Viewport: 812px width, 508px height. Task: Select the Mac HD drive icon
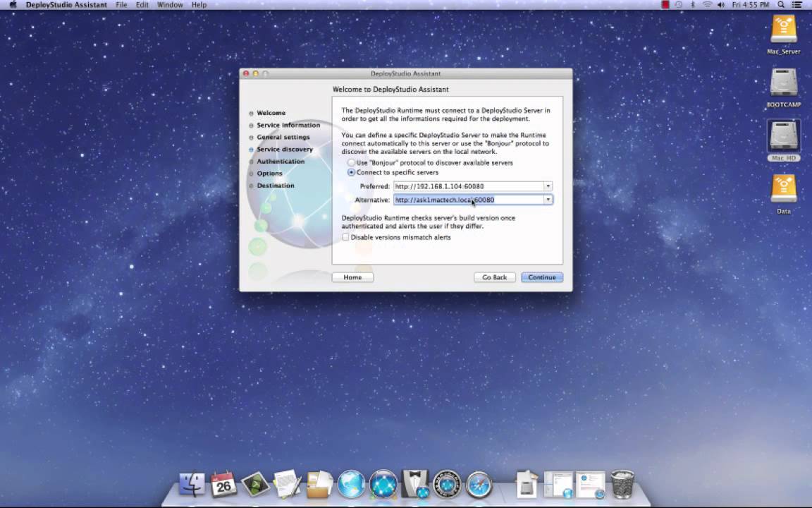(784, 136)
